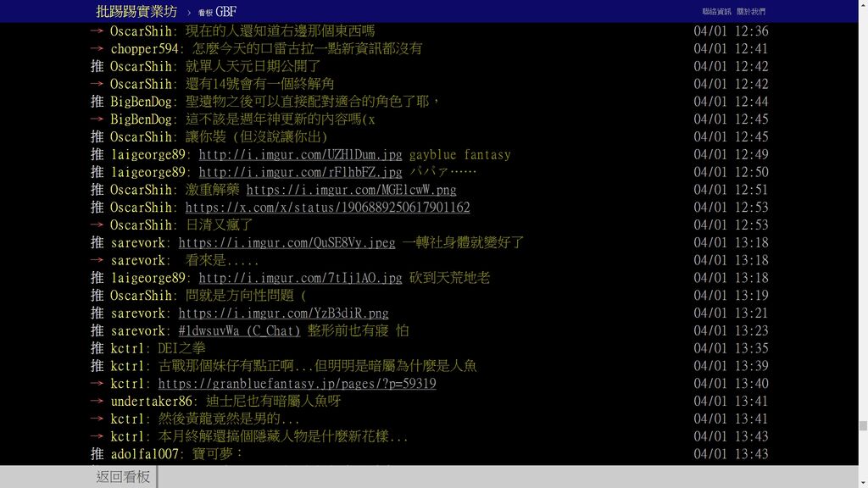Open the imgur rFlhbFZ.jpg link
Screen dimensions: 868x488
click(300, 173)
